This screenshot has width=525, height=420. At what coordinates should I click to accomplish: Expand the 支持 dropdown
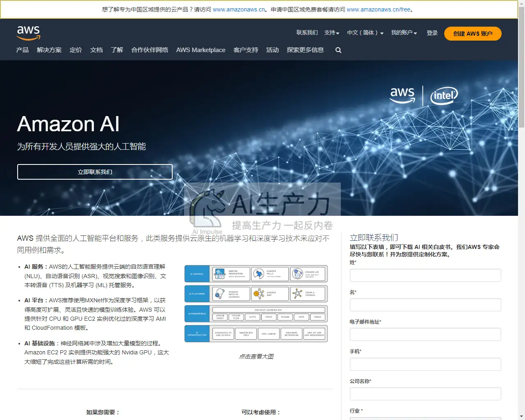click(332, 33)
